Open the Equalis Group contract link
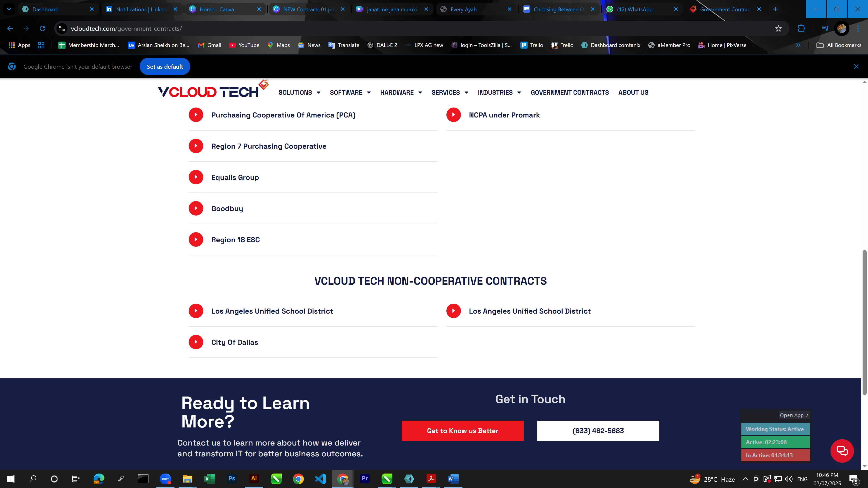The height and width of the screenshot is (488, 868). pyautogui.click(x=235, y=178)
